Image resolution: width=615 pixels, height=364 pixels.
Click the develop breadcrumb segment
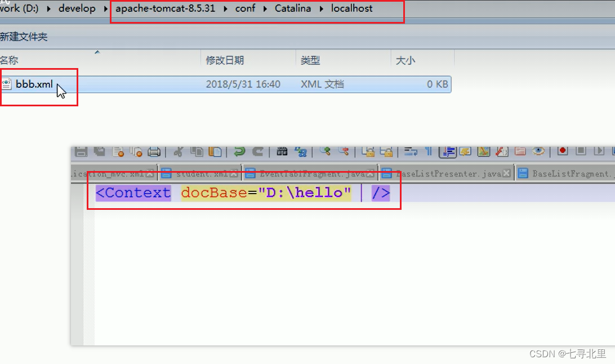point(77,8)
